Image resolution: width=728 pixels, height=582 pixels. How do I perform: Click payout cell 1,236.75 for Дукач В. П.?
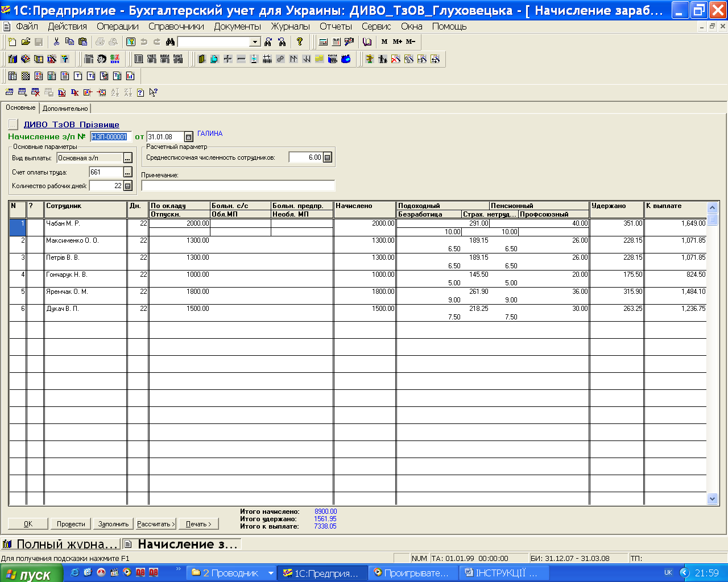point(676,309)
